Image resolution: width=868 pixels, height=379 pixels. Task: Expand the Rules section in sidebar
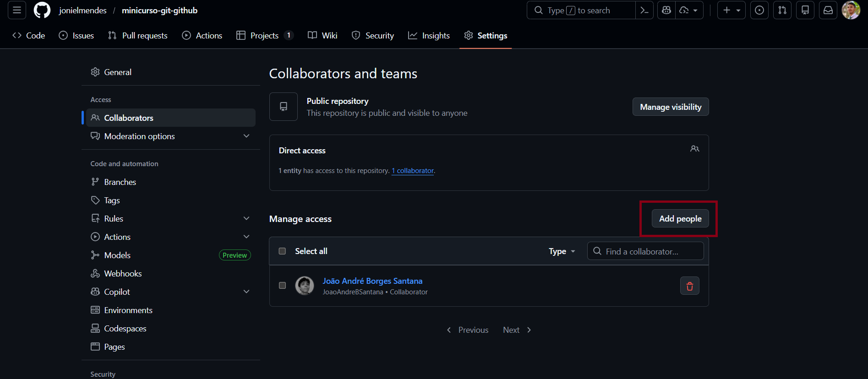point(246,218)
